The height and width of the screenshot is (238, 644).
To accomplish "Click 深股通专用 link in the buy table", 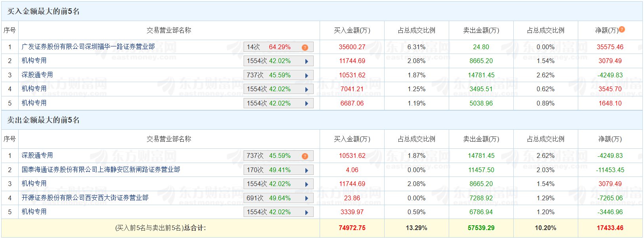I will click(37, 75).
